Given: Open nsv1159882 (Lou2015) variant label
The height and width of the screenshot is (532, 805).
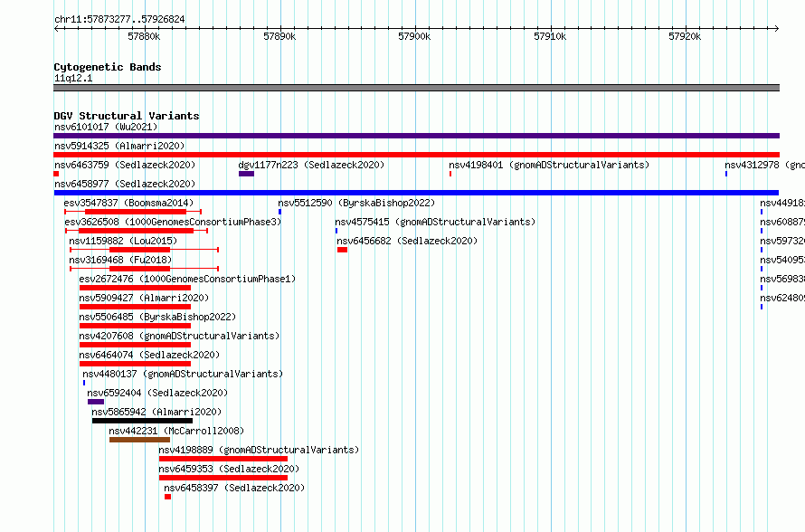Looking at the screenshot, I should (x=123, y=241).
